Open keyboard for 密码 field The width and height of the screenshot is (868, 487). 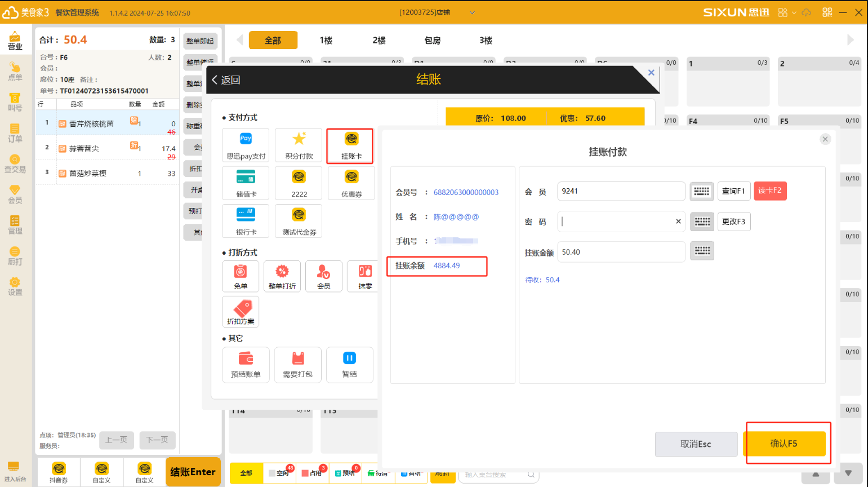pyautogui.click(x=702, y=222)
